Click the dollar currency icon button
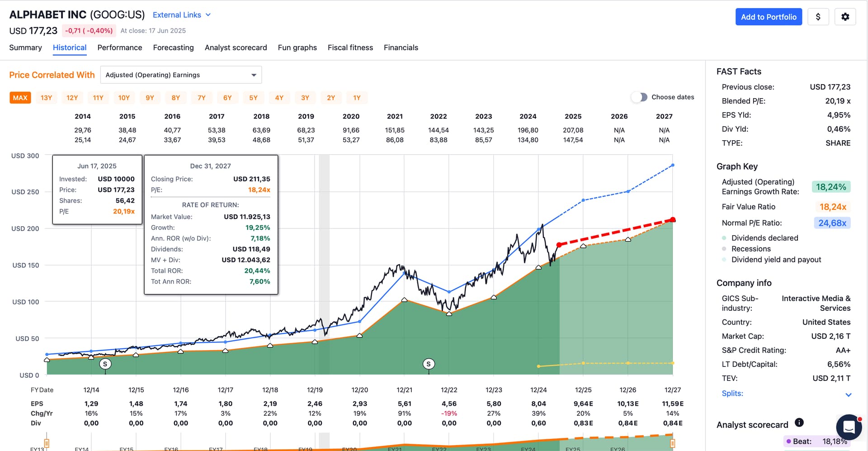This screenshot has width=868, height=451. 818,17
